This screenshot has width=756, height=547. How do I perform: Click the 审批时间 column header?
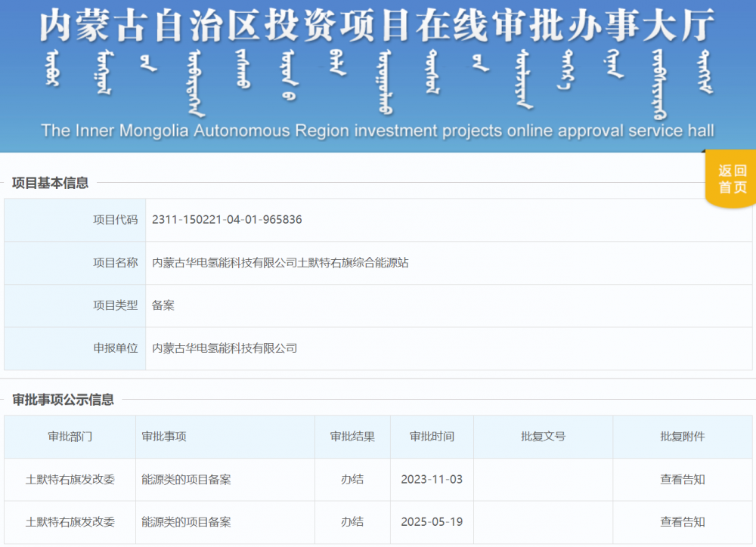click(x=432, y=437)
